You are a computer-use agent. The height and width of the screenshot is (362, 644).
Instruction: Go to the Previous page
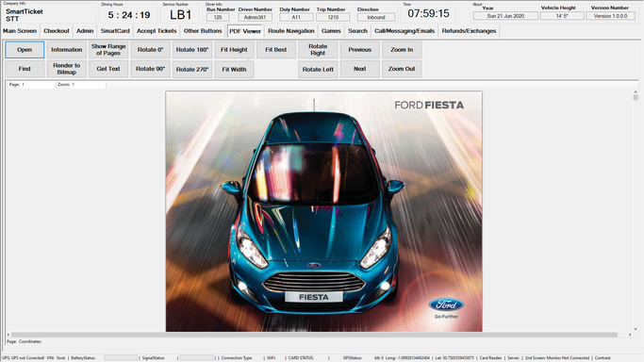360,50
